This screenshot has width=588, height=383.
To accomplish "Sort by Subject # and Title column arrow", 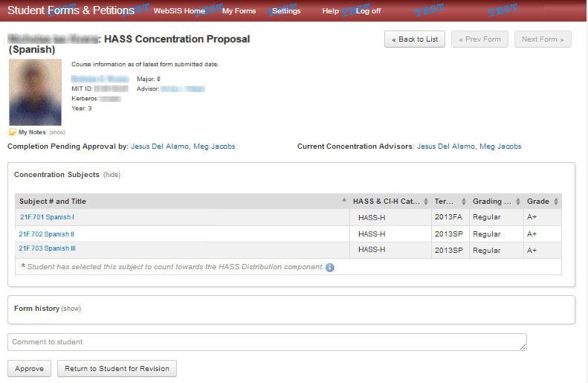I will click(343, 202).
